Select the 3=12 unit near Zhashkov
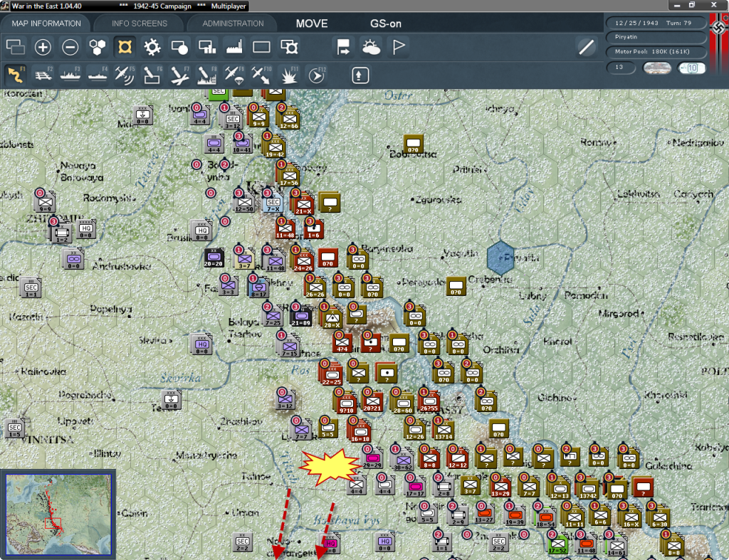This screenshot has height=560, width=729. coord(285,400)
